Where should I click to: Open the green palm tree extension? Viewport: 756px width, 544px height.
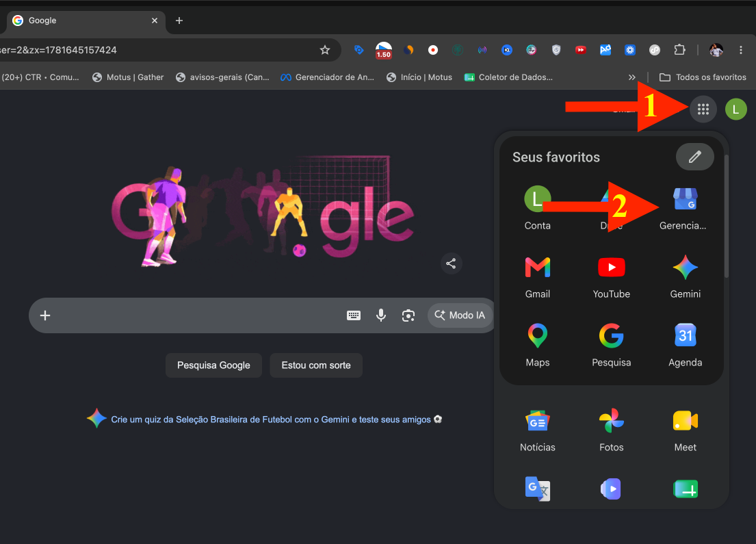(457, 50)
